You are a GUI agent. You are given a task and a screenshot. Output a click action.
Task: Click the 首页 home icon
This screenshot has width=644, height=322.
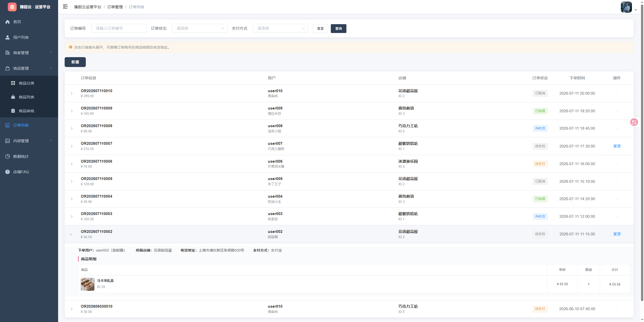coord(8,22)
